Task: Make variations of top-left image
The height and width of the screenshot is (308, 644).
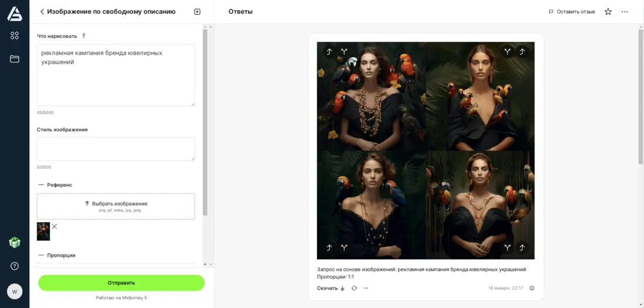Action: click(344, 52)
